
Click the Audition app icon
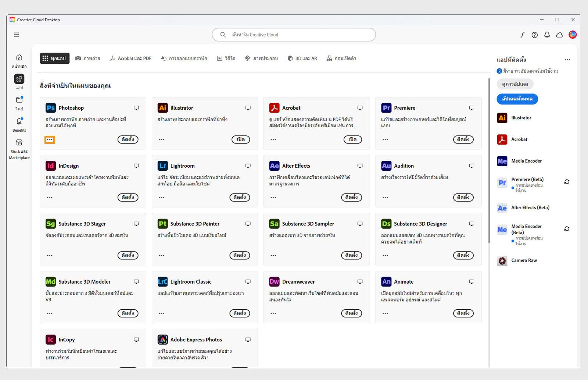click(386, 166)
